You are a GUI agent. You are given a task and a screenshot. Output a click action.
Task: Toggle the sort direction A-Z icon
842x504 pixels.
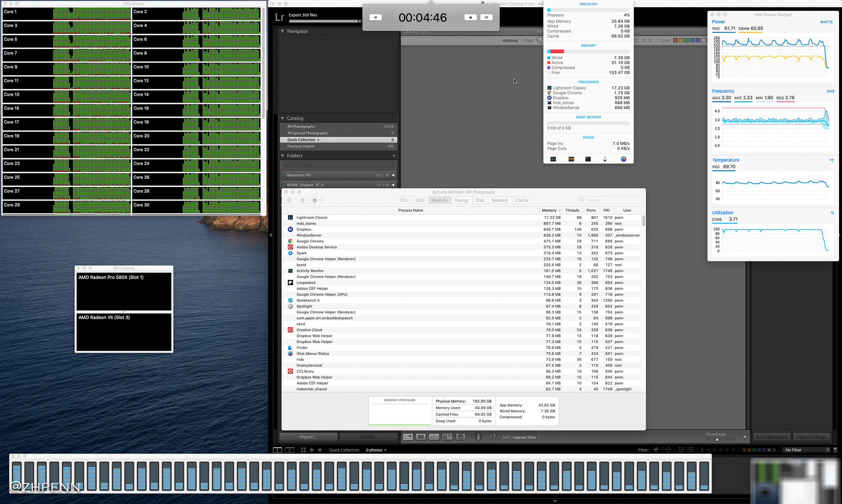495,437
